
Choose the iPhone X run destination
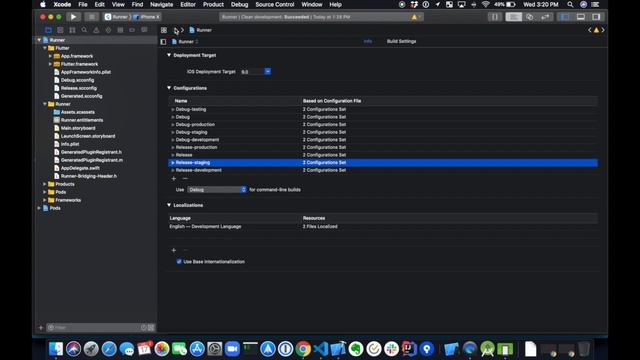point(147,17)
